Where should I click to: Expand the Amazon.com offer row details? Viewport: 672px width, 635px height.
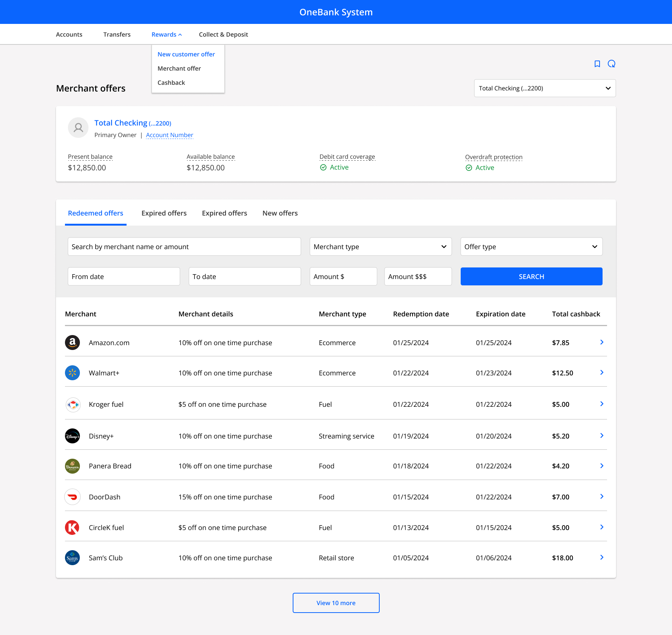(601, 342)
